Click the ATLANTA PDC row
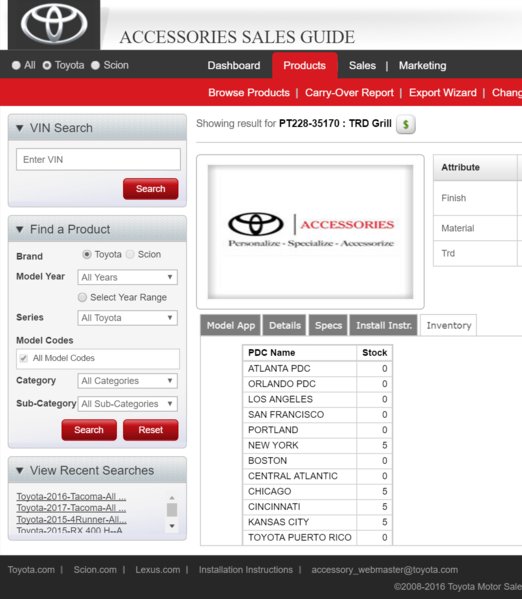522x599 pixels. pyautogui.click(x=318, y=369)
